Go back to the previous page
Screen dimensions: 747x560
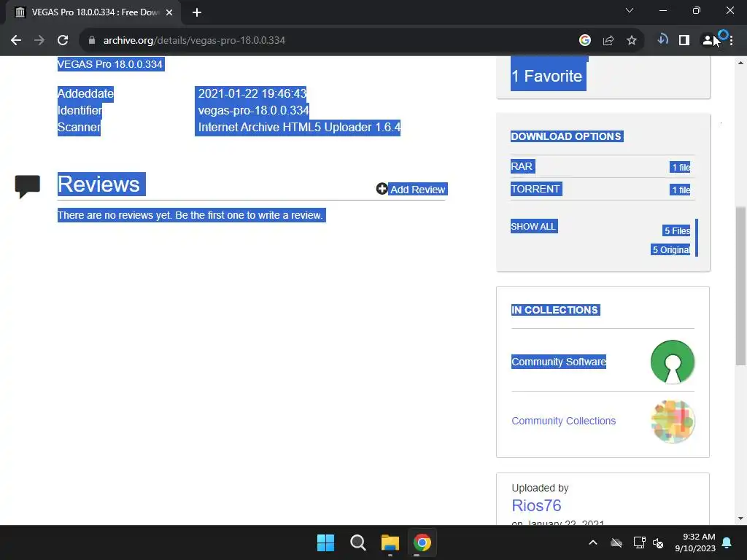coord(16,41)
